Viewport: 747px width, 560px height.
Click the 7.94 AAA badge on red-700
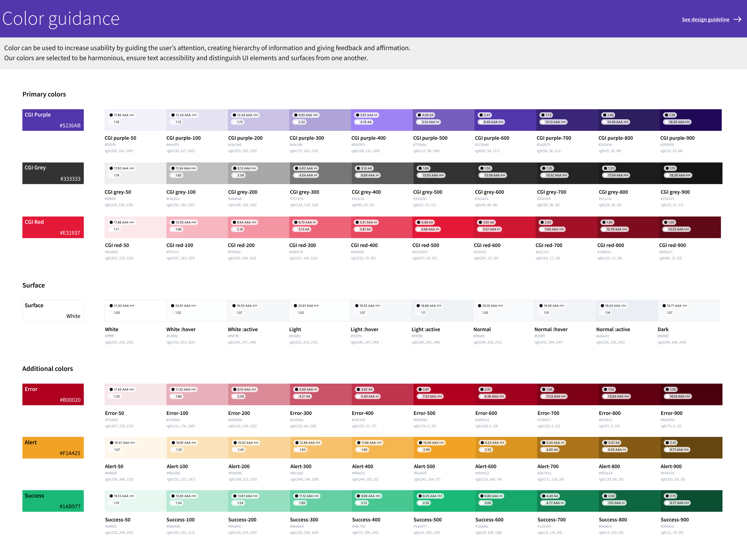552,229
